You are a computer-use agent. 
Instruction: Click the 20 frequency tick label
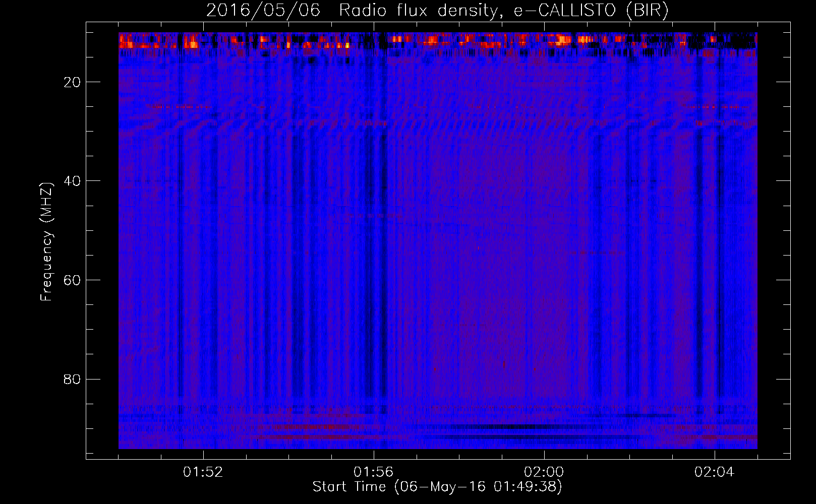(72, 82)
